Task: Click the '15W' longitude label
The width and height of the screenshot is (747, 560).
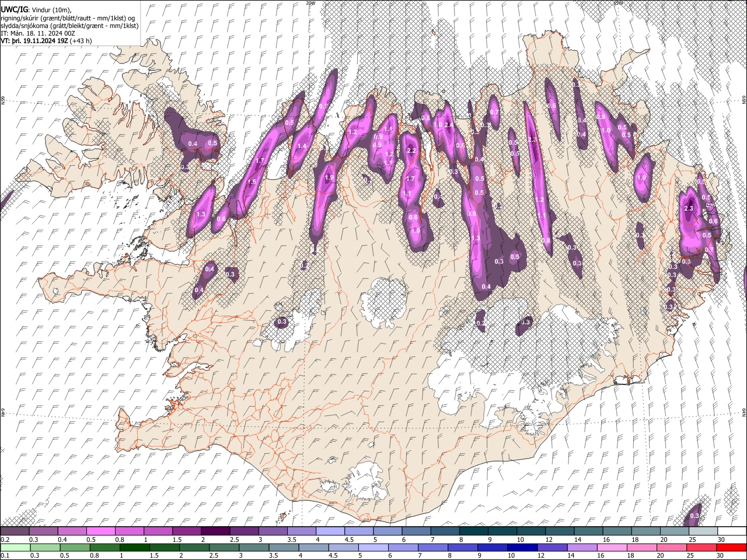Action: click(618, 3)
